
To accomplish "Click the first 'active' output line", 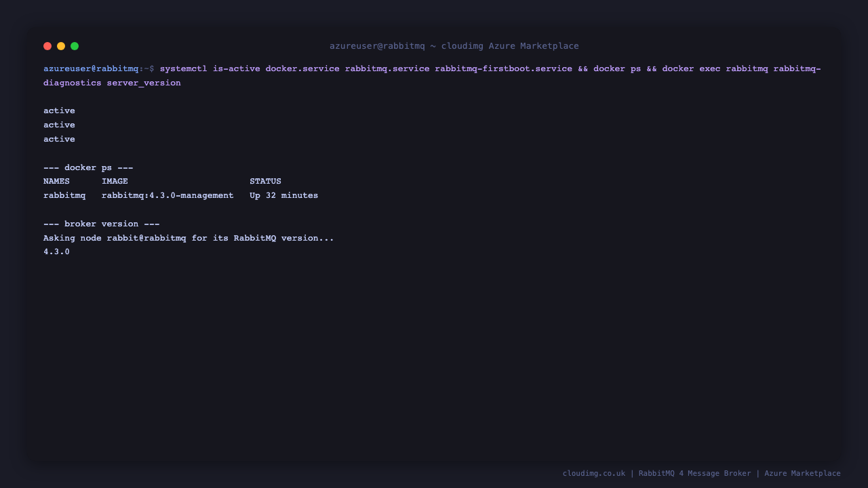I will [x=59, y=110].
